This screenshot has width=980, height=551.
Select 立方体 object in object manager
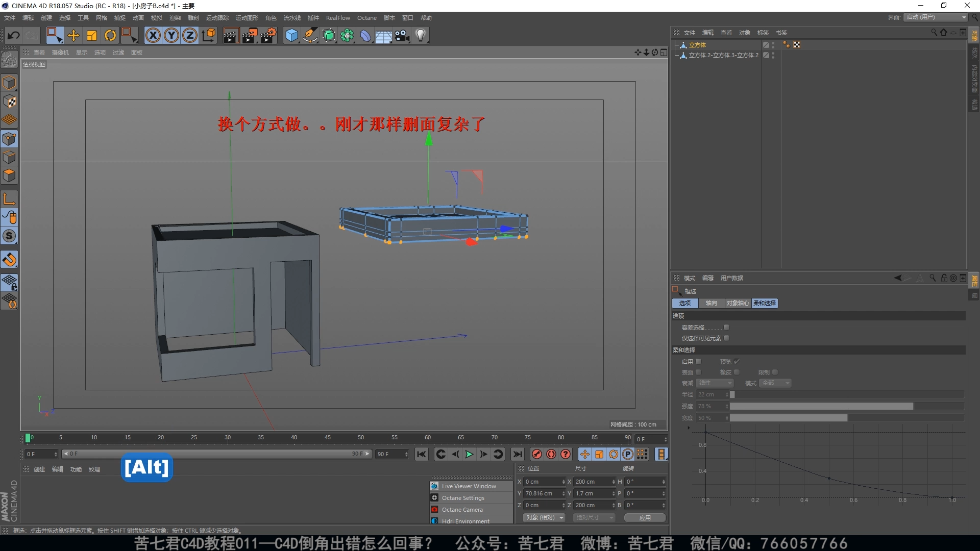697,45
